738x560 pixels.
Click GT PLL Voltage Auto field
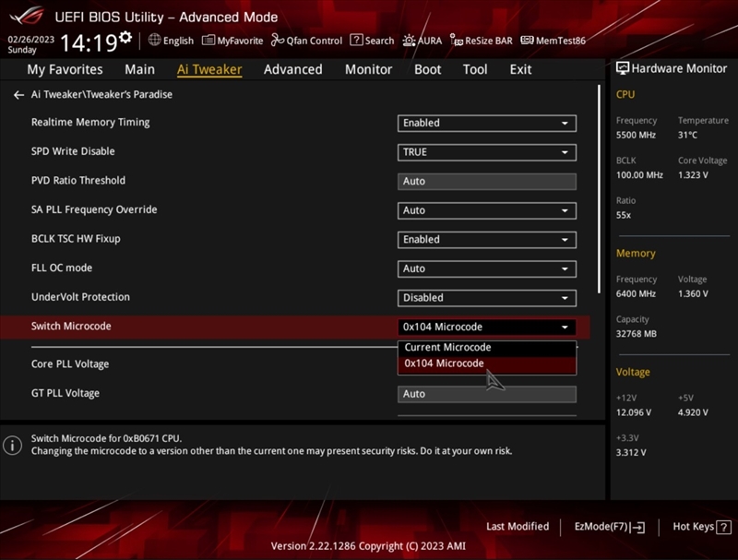point(487,394)
